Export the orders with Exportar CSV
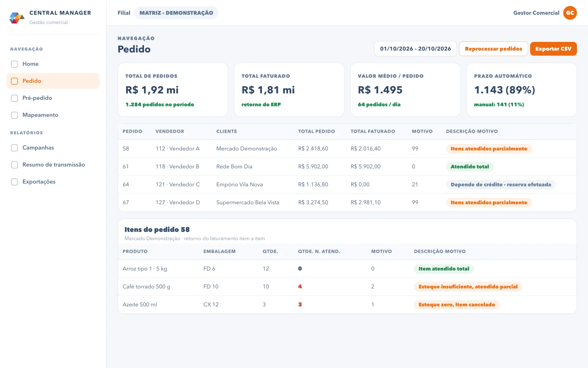This screenshot has width=588, height=368. tap(553, 49)
